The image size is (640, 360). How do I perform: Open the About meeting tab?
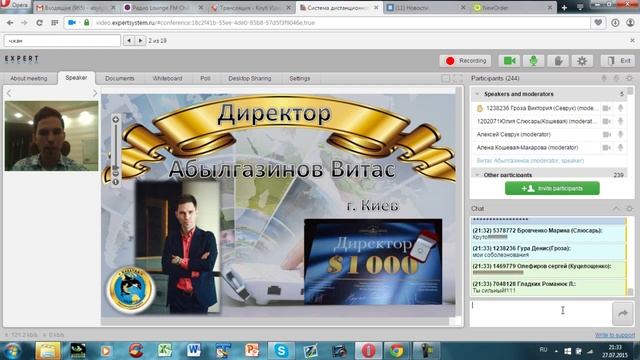[x=29, y=78]
